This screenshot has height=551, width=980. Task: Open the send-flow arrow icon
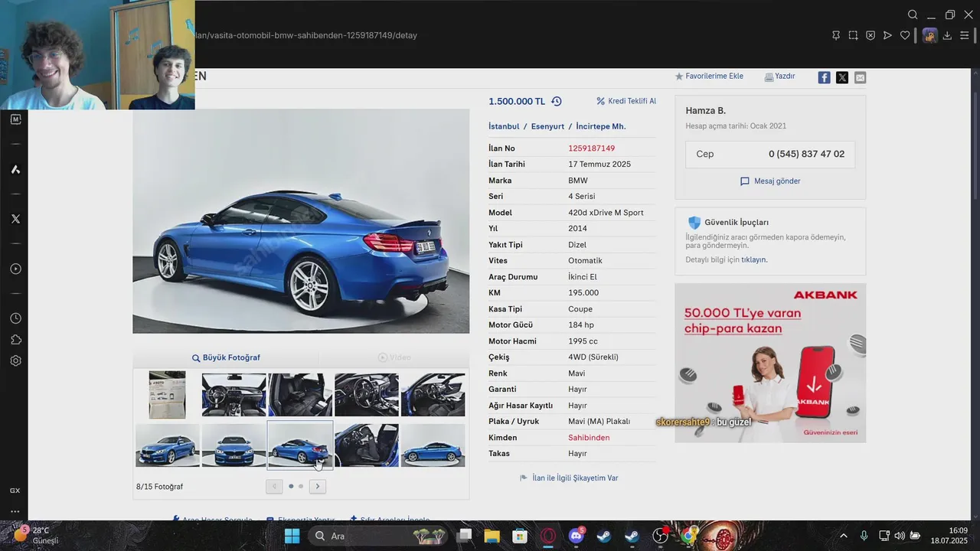tap(887, 35)
